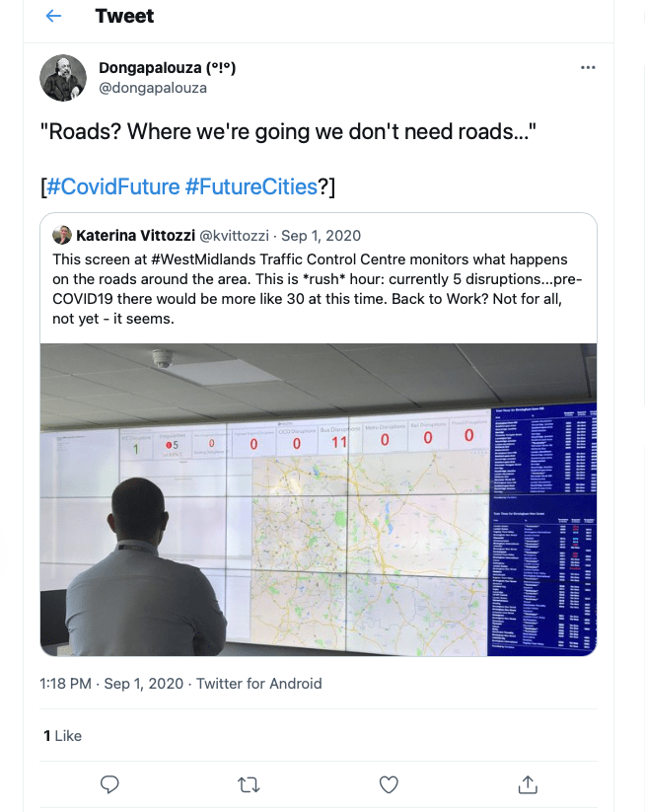645x812 pixels.
Task: Click the reply speech bubble icon
Action: [110, 784]
